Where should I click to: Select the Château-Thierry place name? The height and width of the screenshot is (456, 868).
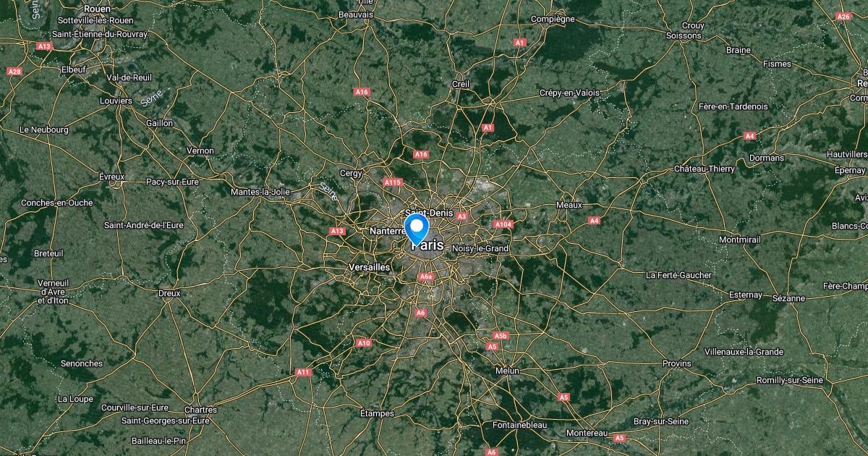coord(705,169)
